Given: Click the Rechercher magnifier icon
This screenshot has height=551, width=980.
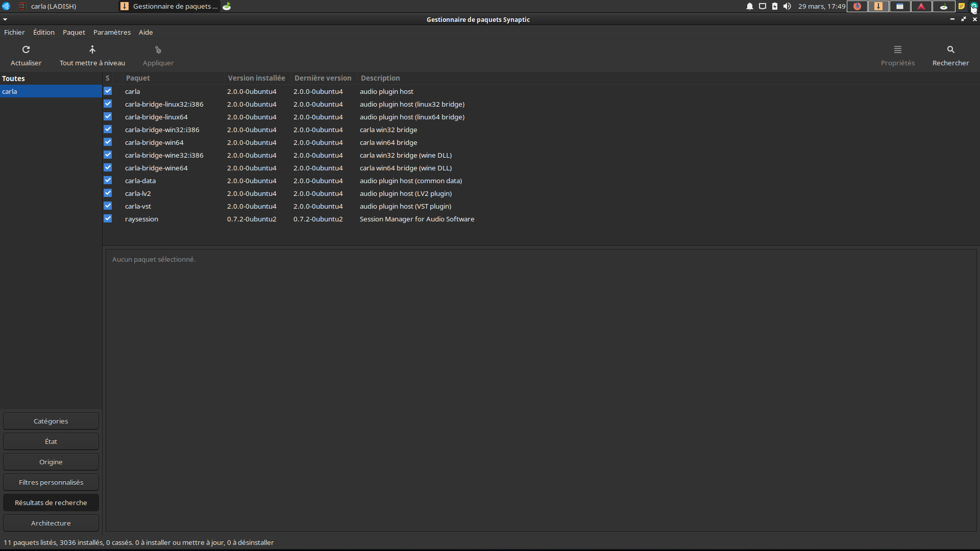Looking at the screenshot, I should tap(950, 49).
